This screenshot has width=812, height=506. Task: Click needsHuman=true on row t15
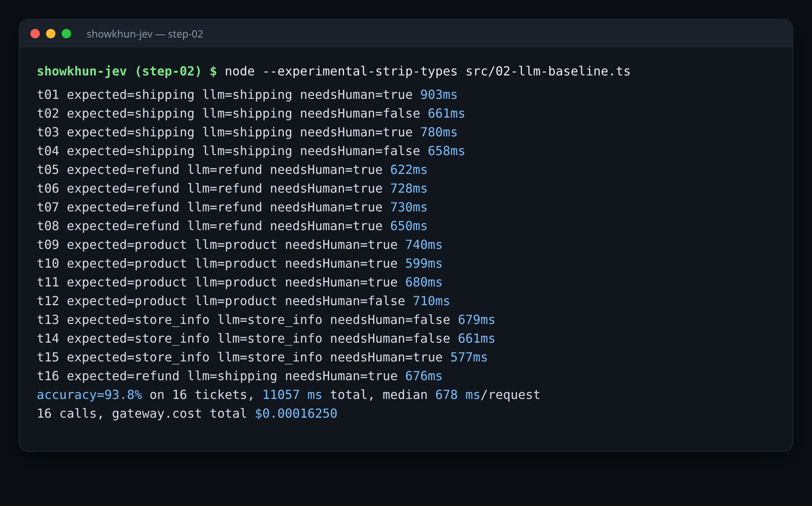386,357
